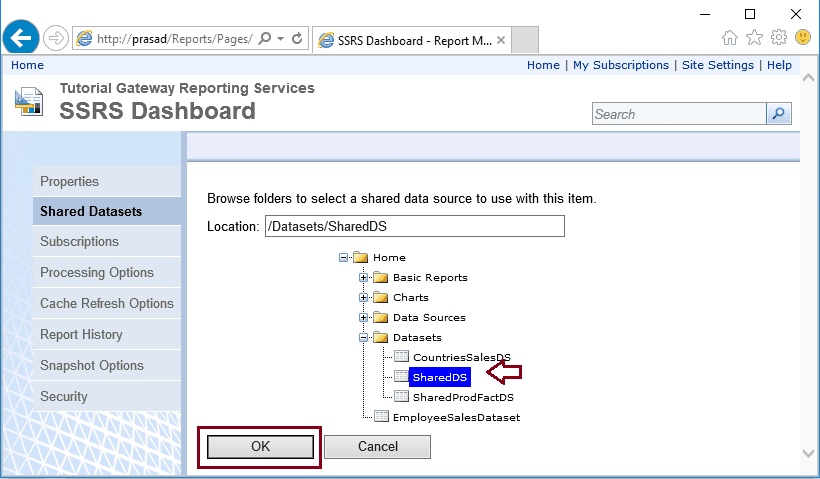The width and height of the screenshot is (820, 479).
Task: Open the Security side tab
Action: [107, 396]
